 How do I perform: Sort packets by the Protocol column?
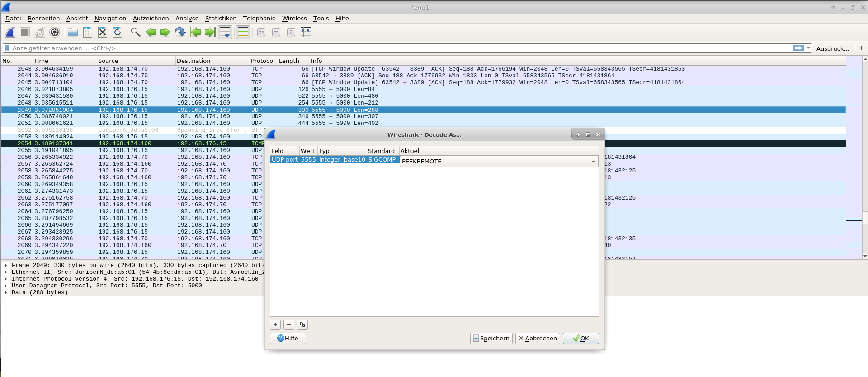(264, 61)
